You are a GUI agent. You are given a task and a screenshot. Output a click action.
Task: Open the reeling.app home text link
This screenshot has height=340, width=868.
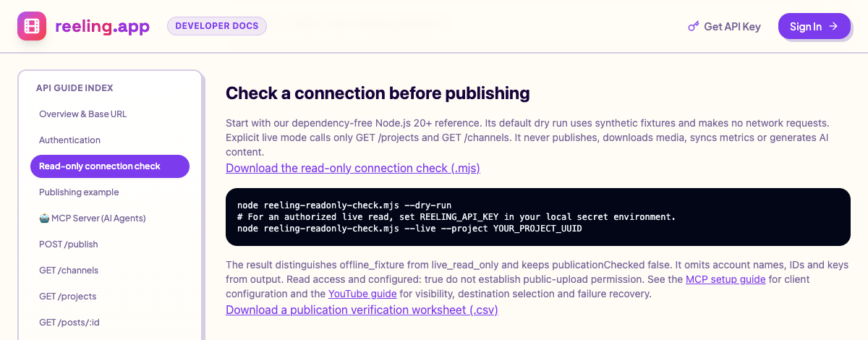(102, 27)
